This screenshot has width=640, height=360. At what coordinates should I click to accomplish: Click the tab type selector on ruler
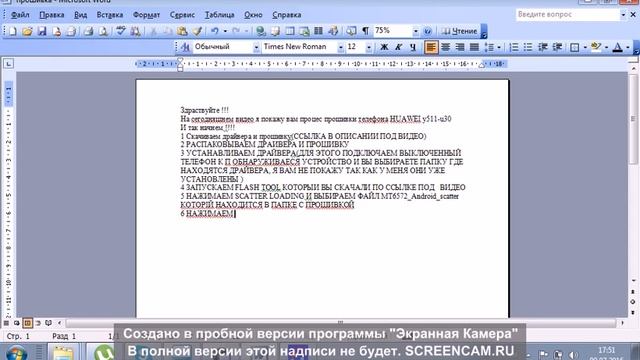(x=8, y=63)
